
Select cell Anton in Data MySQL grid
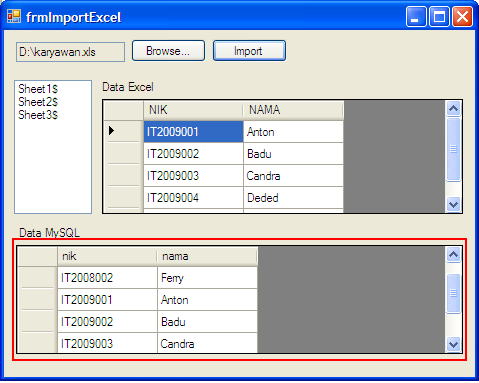click(207, 300)
